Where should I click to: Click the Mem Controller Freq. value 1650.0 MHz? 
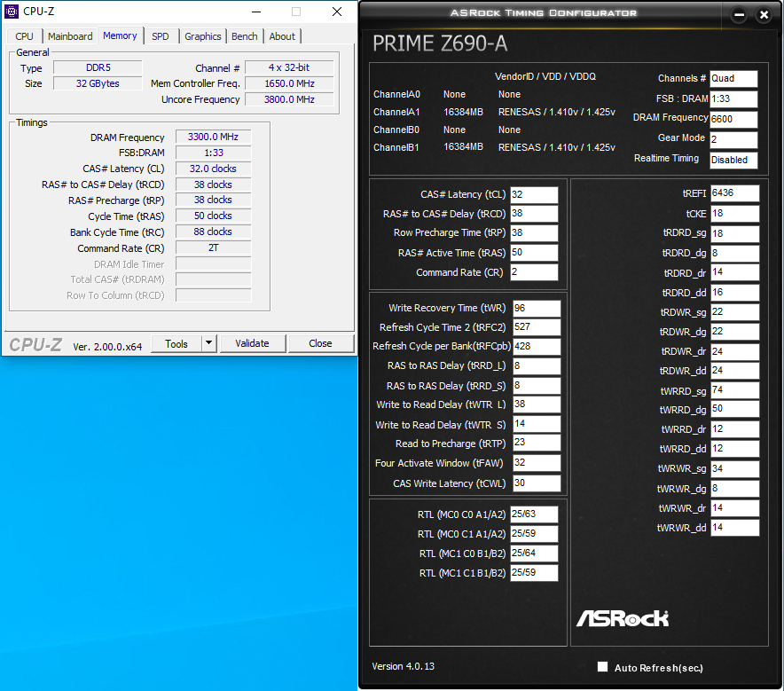[289, 83]
